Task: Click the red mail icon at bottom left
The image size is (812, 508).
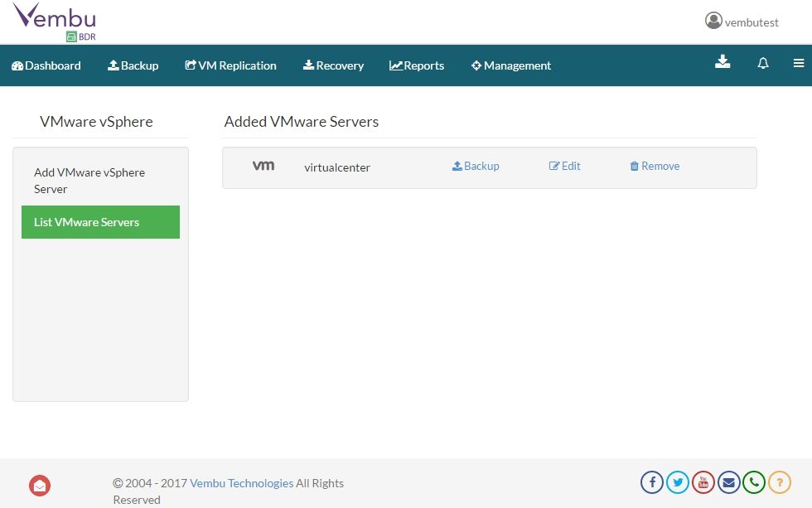Action: click(x=40, y=486)
